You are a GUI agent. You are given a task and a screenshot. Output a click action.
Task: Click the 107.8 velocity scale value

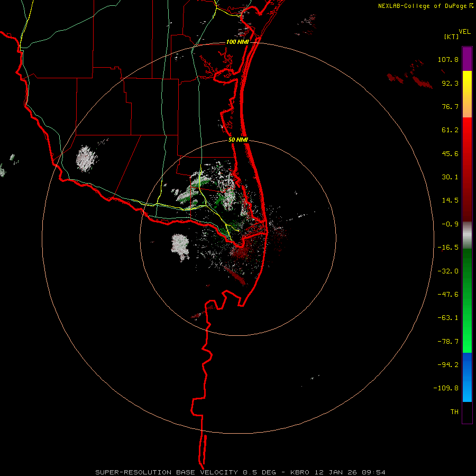pyautogui.click(x=448, y=59)
